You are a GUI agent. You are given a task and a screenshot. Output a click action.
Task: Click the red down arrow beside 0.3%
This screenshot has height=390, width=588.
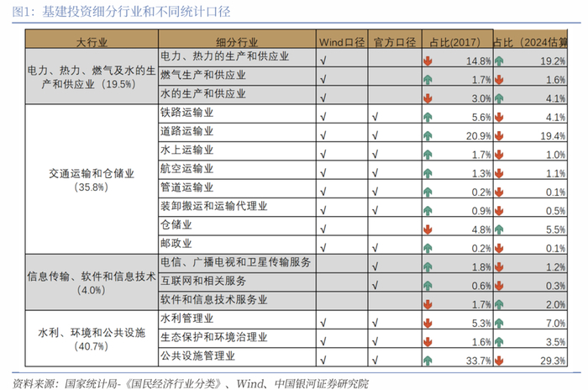click(x=499, y=286)
